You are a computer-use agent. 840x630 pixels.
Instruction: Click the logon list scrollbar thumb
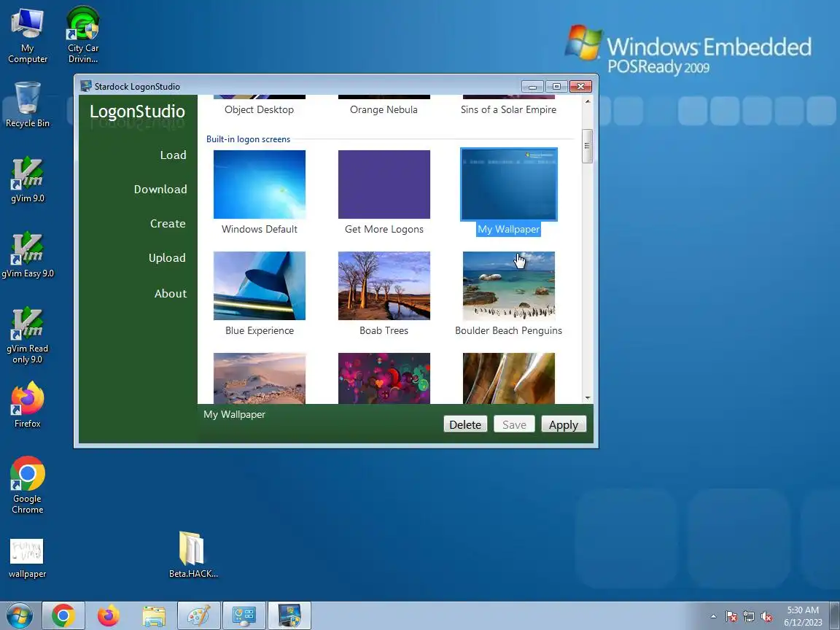(x=588, y=146)
